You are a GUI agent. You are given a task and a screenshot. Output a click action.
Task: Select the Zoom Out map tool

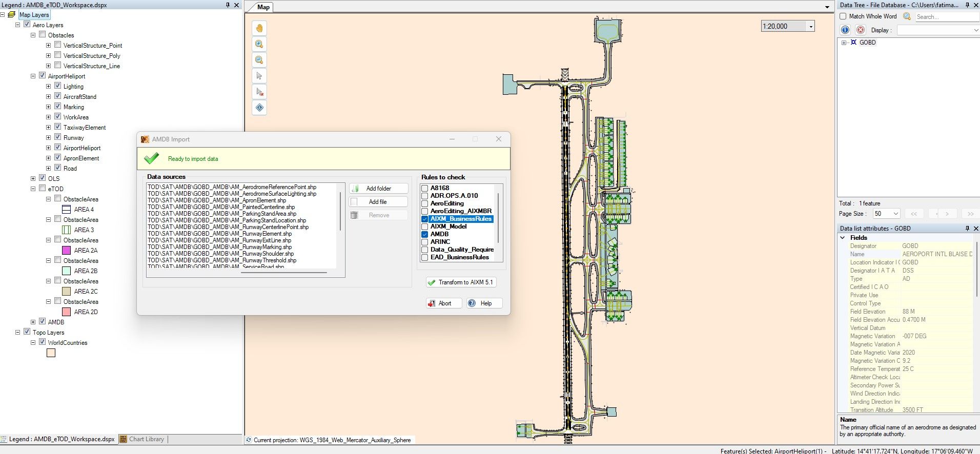coord(259,60)
